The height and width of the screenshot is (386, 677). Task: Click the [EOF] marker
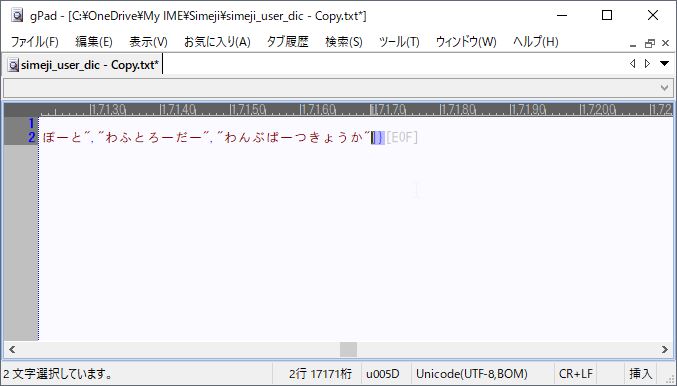point(402,137)
